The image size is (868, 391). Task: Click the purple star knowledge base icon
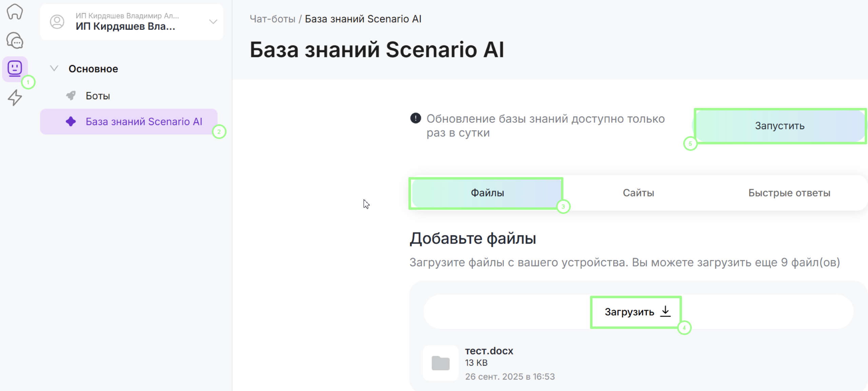click(x=71, y=122)
